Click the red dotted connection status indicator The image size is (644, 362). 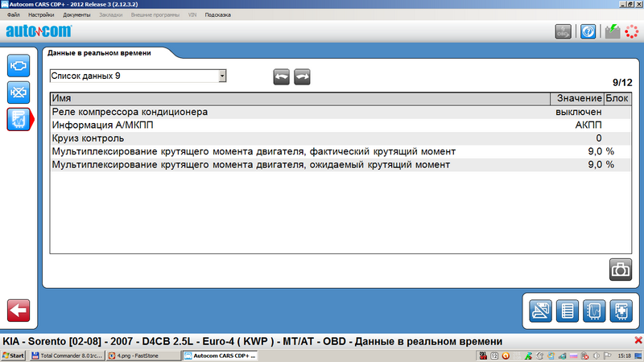(x=632, y=31)
